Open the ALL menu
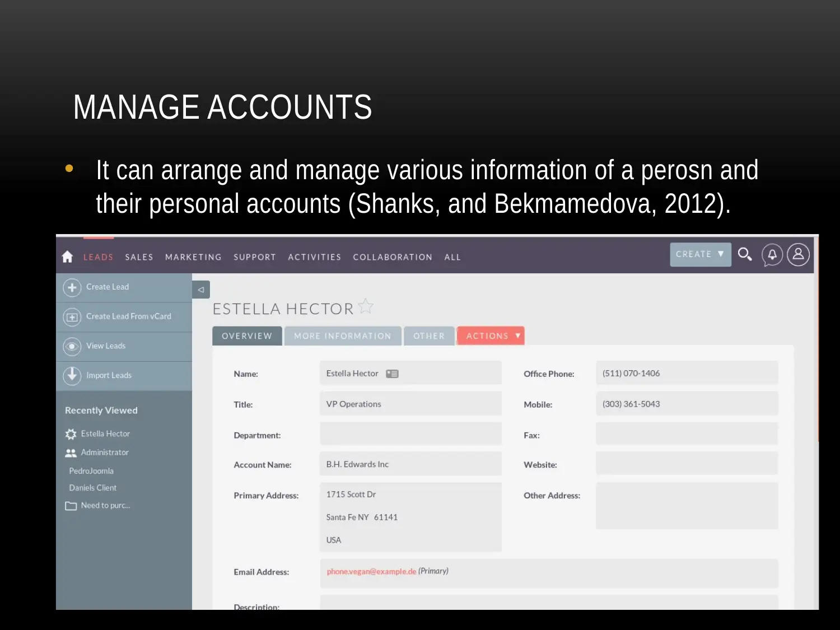Screen dimensions: 840x630 click(x=452, y=257)
